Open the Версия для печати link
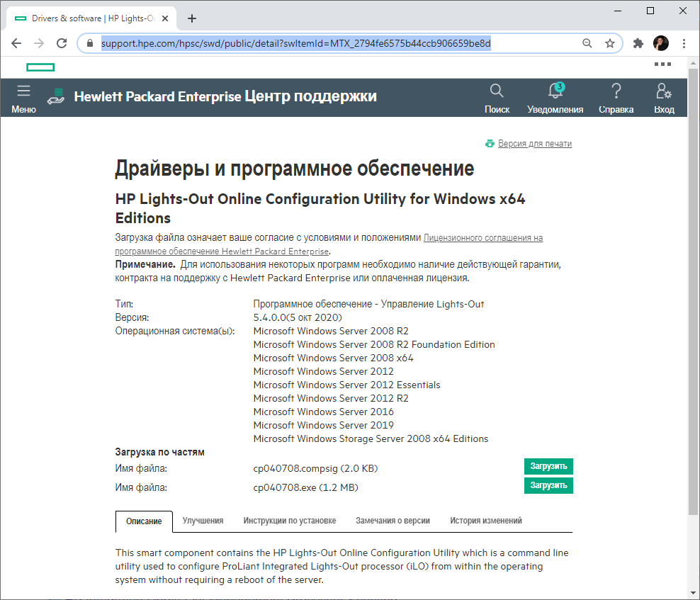Viewport: 700px width, 600px height. pyautogui.click(x=535, y=143)
